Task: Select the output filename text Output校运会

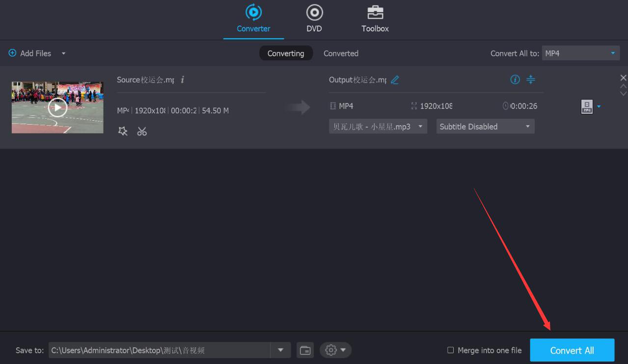Action: pos(357,79)
